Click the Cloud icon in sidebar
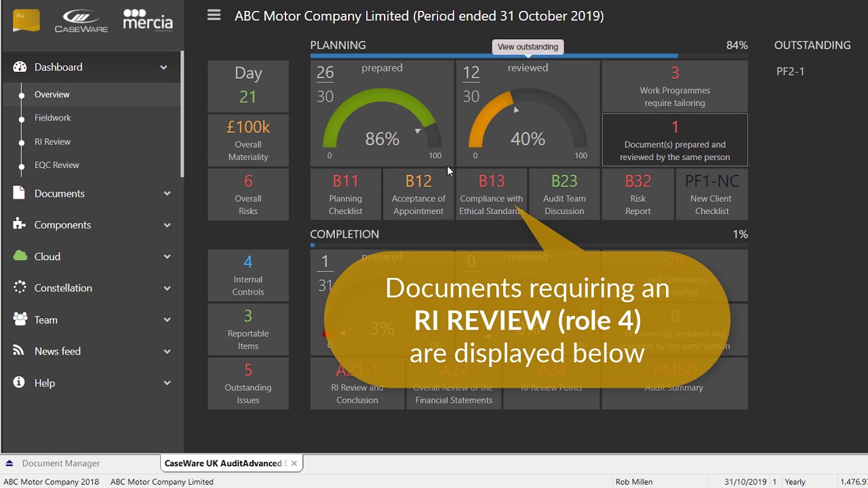 coord(20,256)
